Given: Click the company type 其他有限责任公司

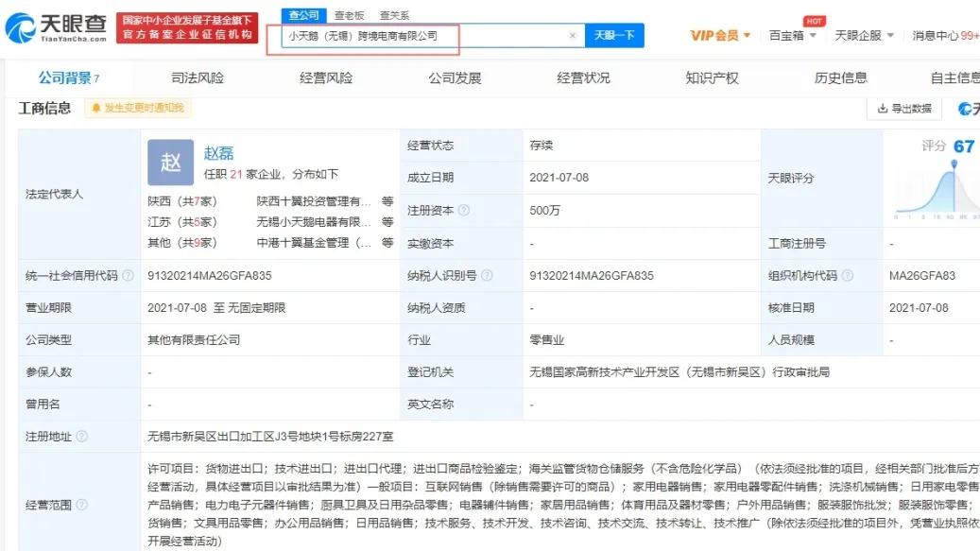Looking at the screenshot, I should pos(194,340).
